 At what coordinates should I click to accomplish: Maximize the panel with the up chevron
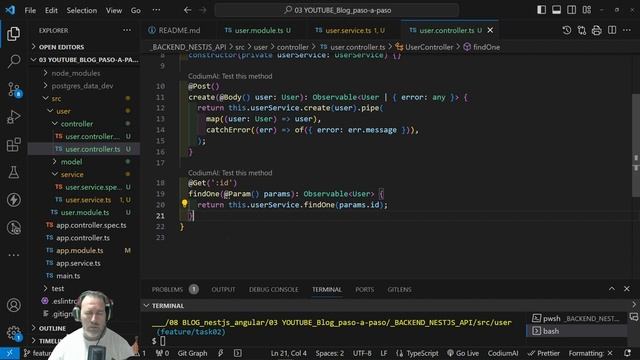tap(612, 289)
